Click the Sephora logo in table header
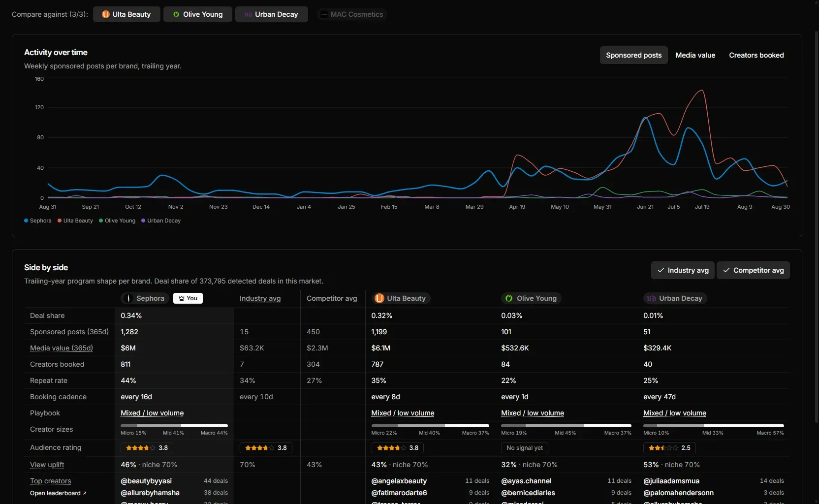This screenshot has height=504, width=819. [x=128, y=298]
